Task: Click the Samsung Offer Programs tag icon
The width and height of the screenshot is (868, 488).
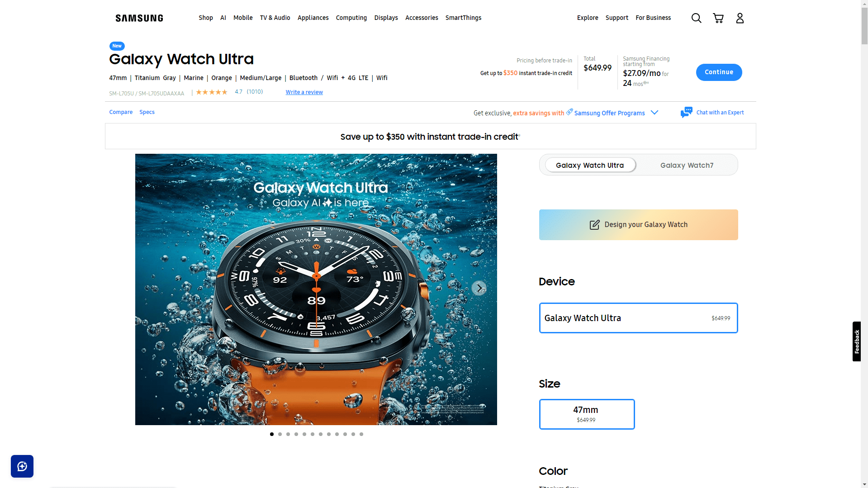Action: click(x=569, y=112)
